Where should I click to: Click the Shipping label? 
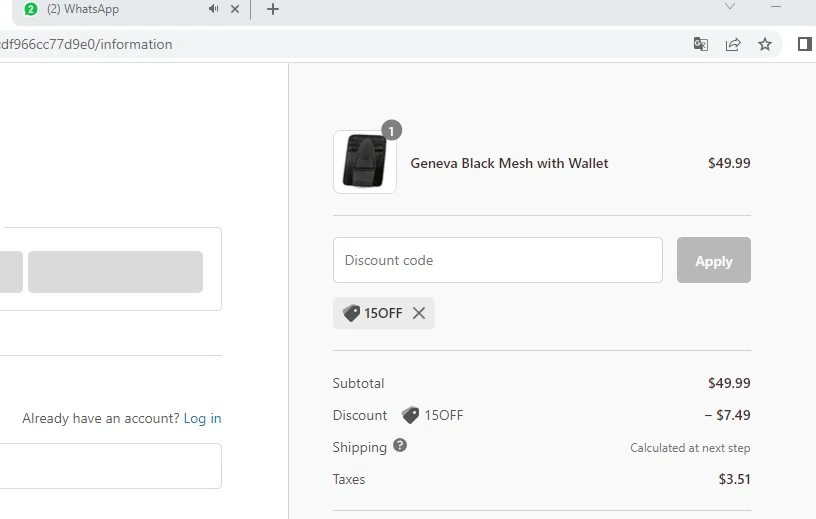[360, 448]
